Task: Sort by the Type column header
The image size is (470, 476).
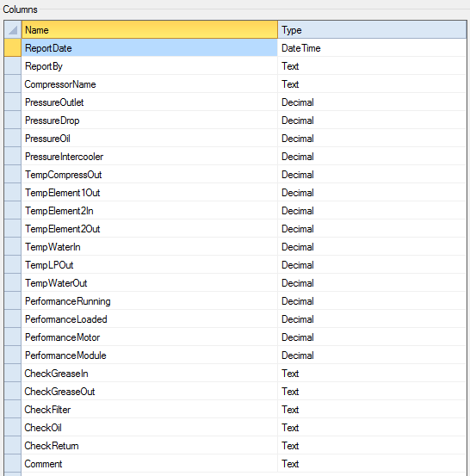Action: tap(372, 30)
